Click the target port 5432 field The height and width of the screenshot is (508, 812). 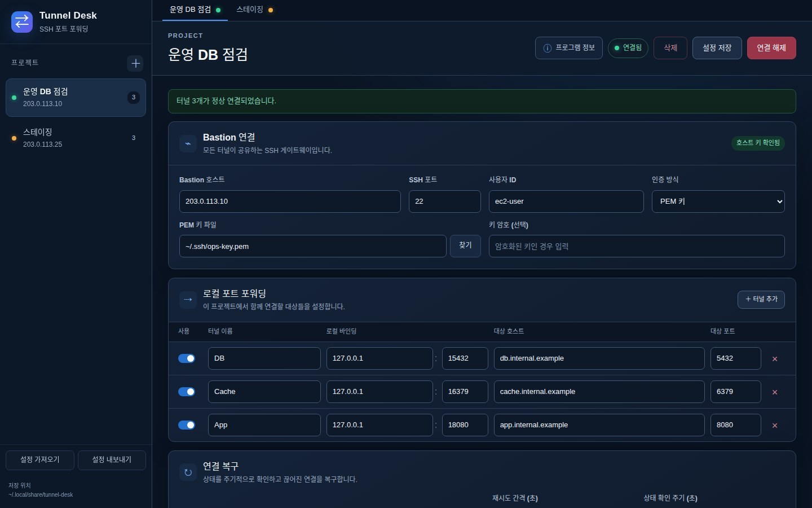(x=736, y=358)
